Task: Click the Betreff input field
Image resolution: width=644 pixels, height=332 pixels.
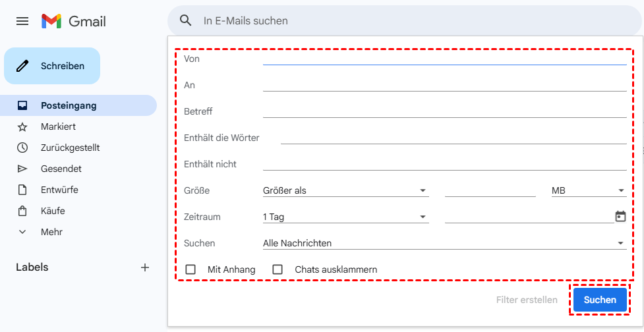Action: point(444,111)
